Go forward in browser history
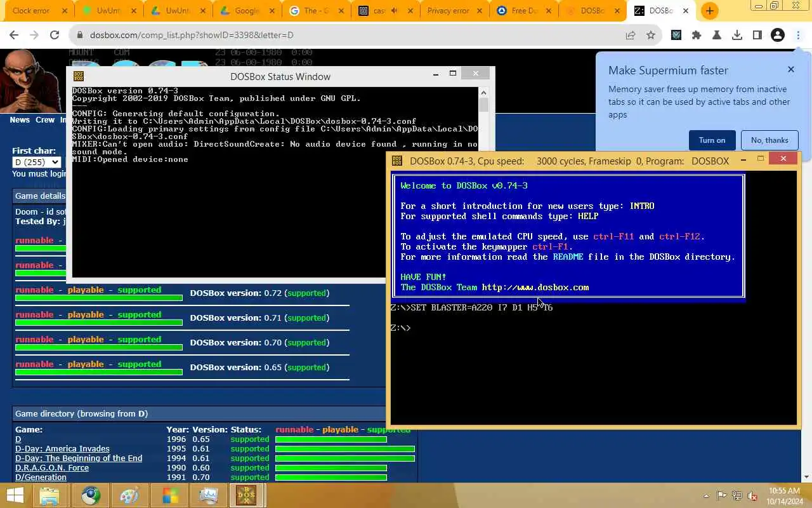This screenshot has height=508, width=812. pos(34,36)
